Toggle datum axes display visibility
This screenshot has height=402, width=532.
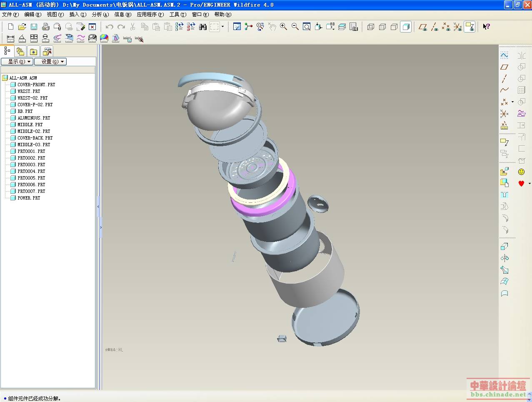coord(435,27)
